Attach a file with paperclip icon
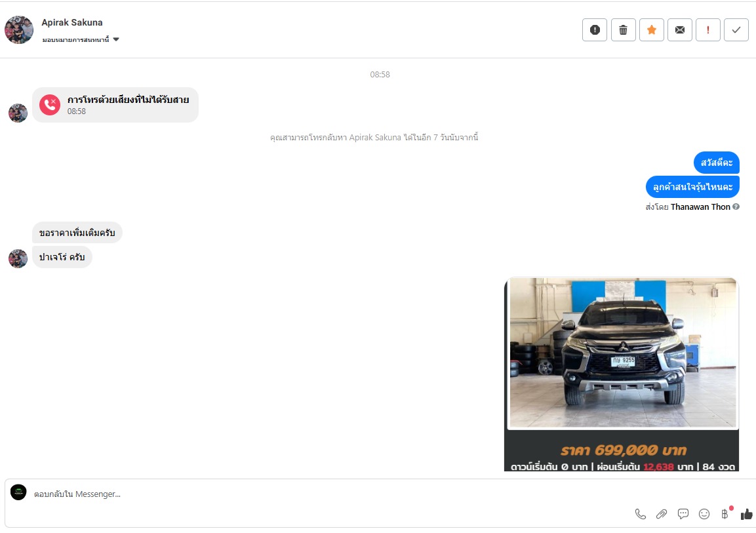 click(662, 514)
